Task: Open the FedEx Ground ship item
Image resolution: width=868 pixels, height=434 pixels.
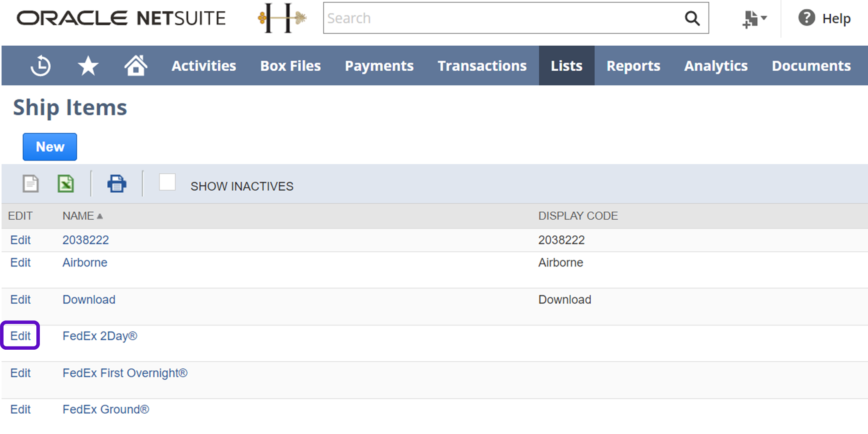Action: coord(105,409)
